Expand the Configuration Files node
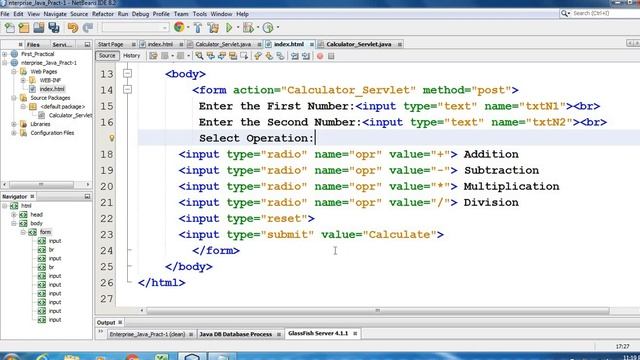 coord(14,133)
